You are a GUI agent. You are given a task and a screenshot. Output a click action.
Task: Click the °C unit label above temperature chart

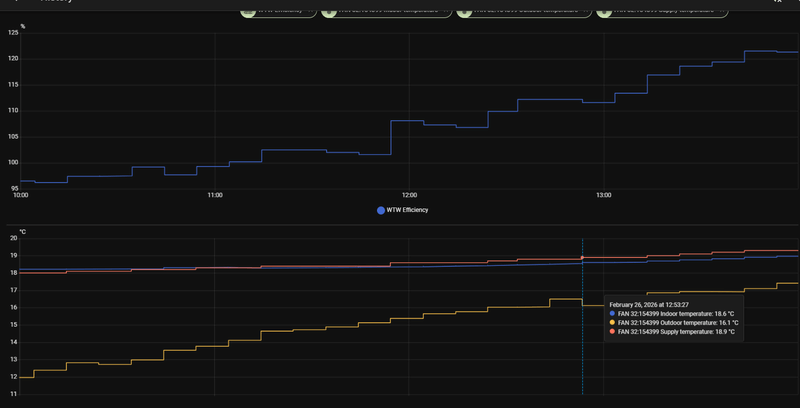click(x=22, y=232)
